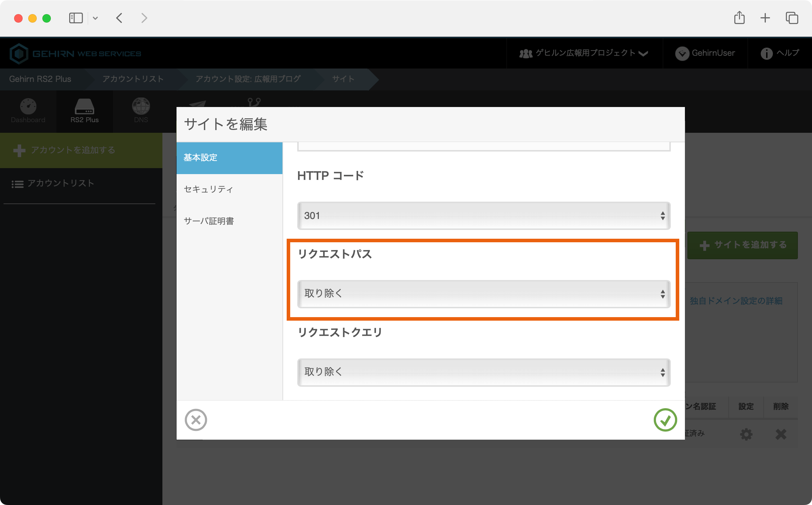Confirm changes with the green checkmark icon
The height and width of the screenshot is (505, 812).
(665, 420)
